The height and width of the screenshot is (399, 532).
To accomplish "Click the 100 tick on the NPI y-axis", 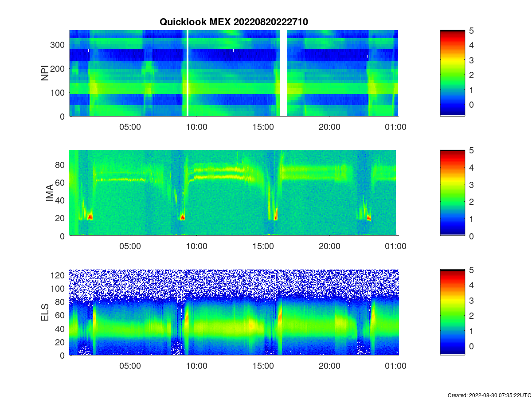I will coord(58,93).
